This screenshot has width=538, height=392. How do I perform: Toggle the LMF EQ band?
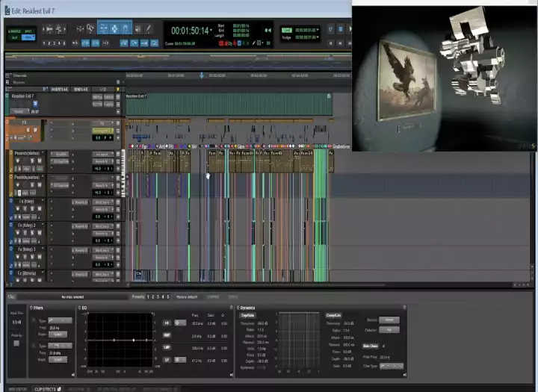(x=167, y=347)
